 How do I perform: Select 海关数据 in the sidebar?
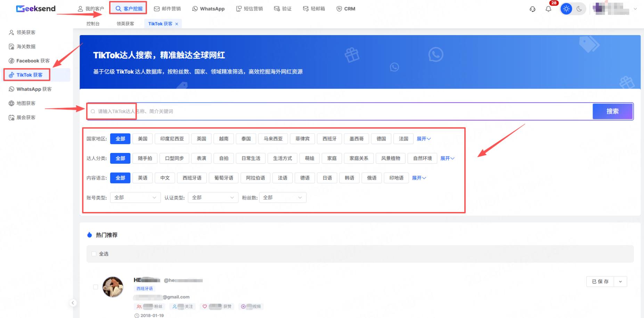click(x=22, y=47)
